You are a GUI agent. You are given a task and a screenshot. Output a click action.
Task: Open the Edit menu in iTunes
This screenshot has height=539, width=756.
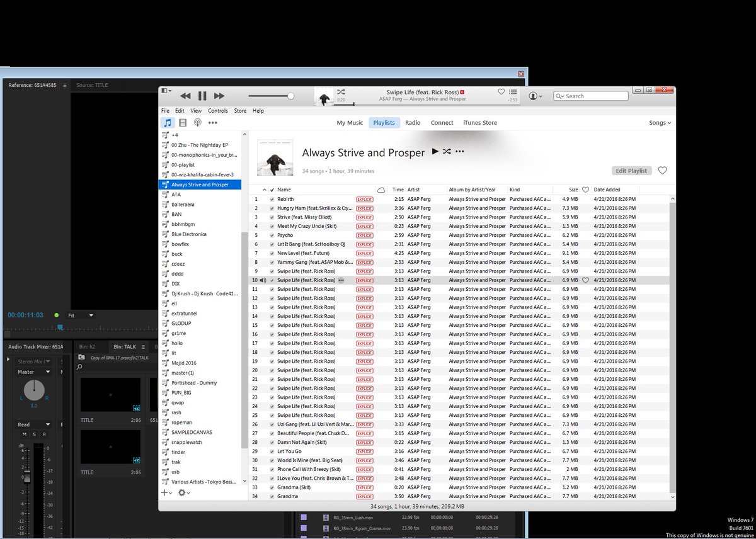pos(180,111)
